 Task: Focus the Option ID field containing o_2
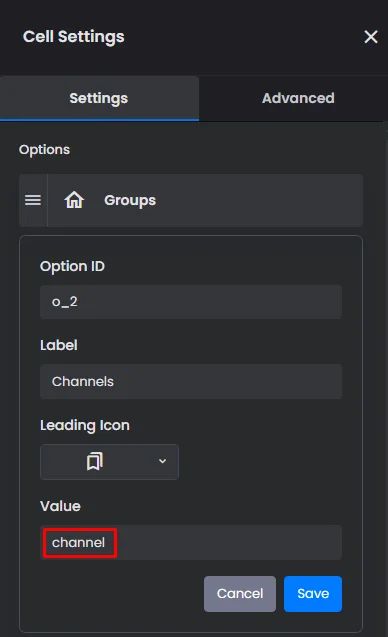click(191, 302)
